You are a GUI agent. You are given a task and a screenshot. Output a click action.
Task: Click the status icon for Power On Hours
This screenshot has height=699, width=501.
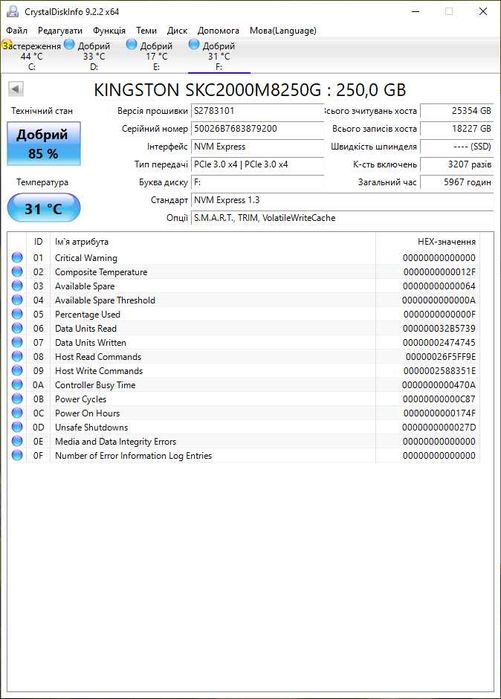[17, 413]
